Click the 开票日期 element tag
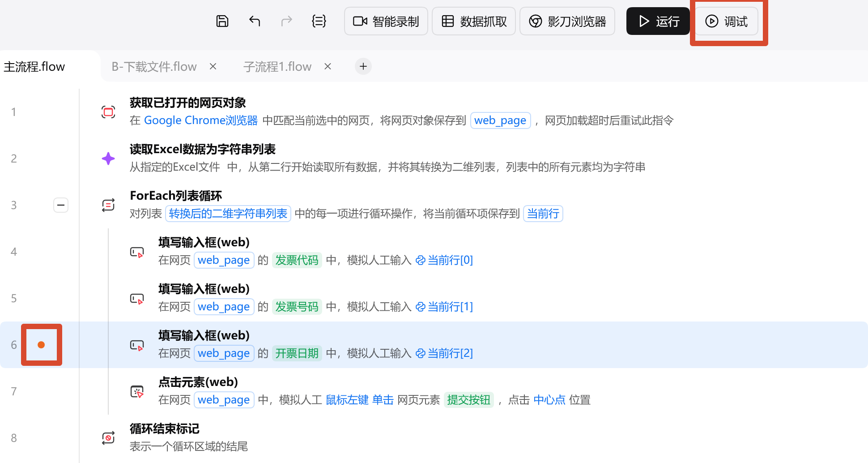This screenshot has width=868, height=463. pyautogui.click(x=297, y=353)
